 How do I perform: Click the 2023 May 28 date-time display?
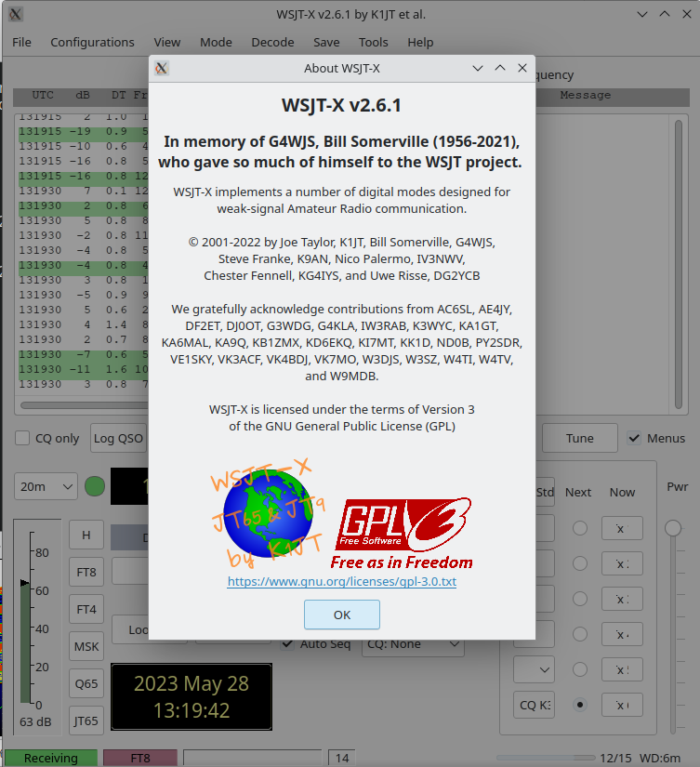click(x=192, y=696)
